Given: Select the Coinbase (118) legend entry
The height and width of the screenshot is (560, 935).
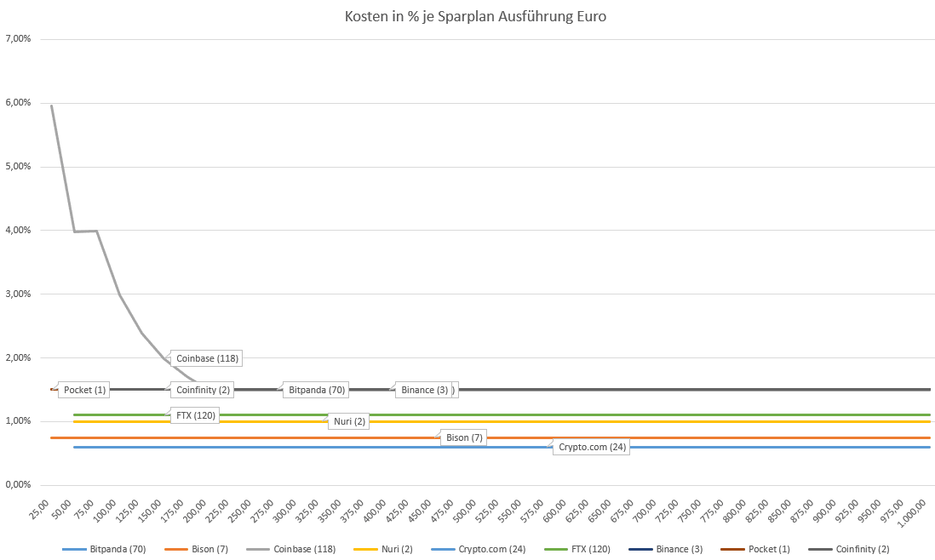Looking at the screenshot, I should point(290,549).
